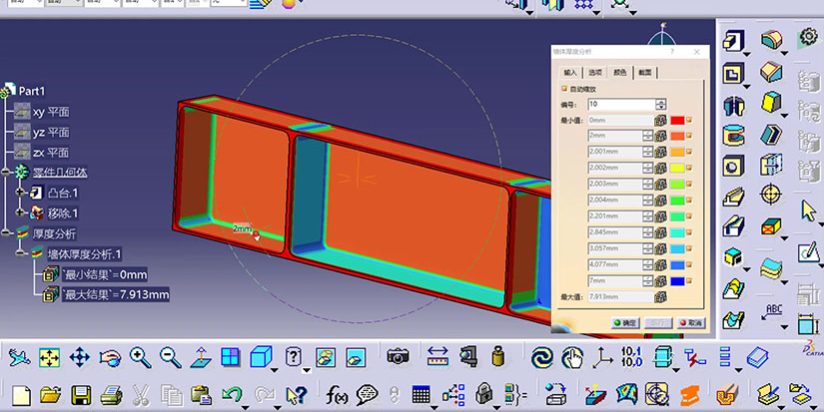Click the Print icon
Viewport: 824px width, 412px height.
pyautogui.click(x=111, y=394)
